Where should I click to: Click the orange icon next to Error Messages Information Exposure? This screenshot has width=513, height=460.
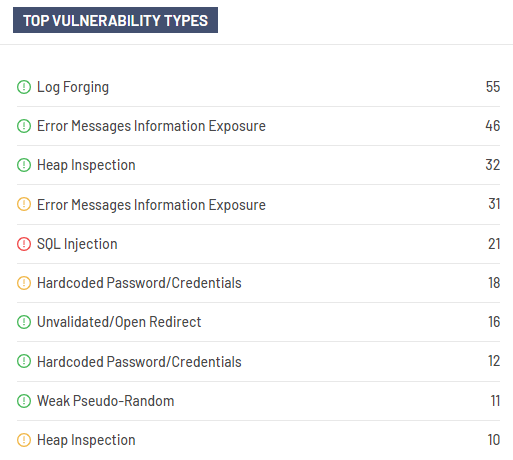[x=24, y=204]
